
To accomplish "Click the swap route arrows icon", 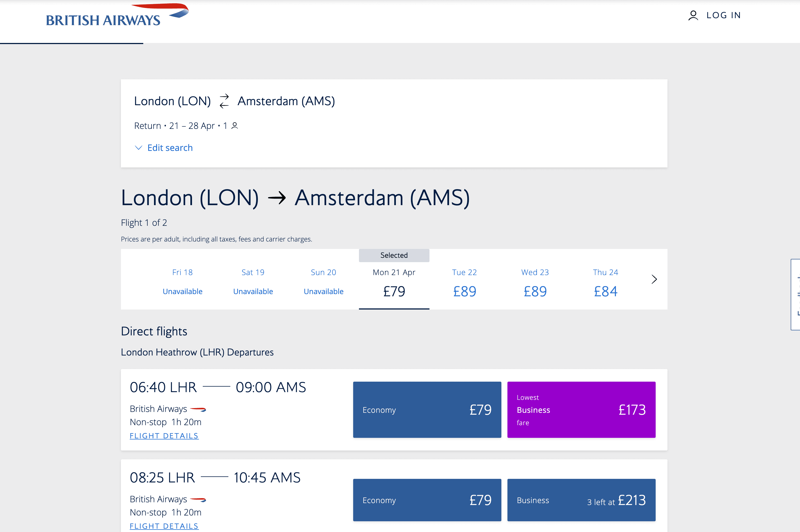I will tap(224, 101).
